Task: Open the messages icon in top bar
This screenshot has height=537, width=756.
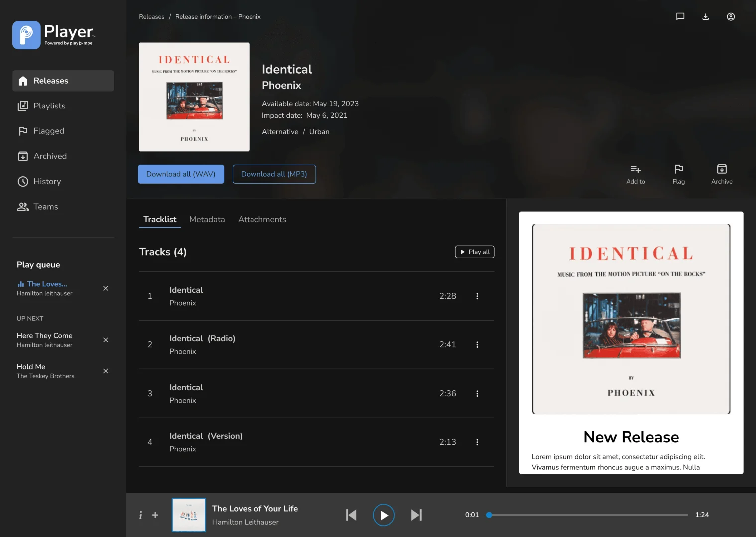Action: pos(680,16)
